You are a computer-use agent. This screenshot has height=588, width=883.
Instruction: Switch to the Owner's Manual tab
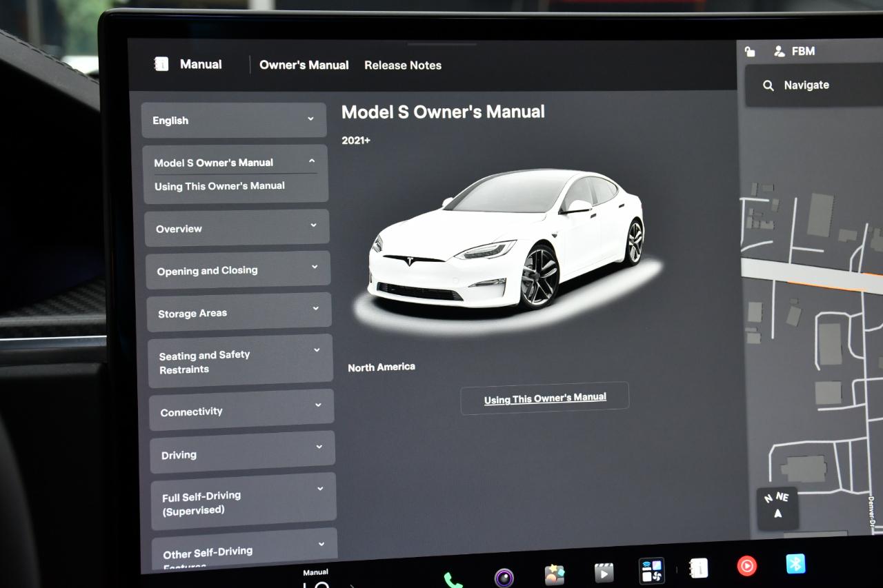304,65
